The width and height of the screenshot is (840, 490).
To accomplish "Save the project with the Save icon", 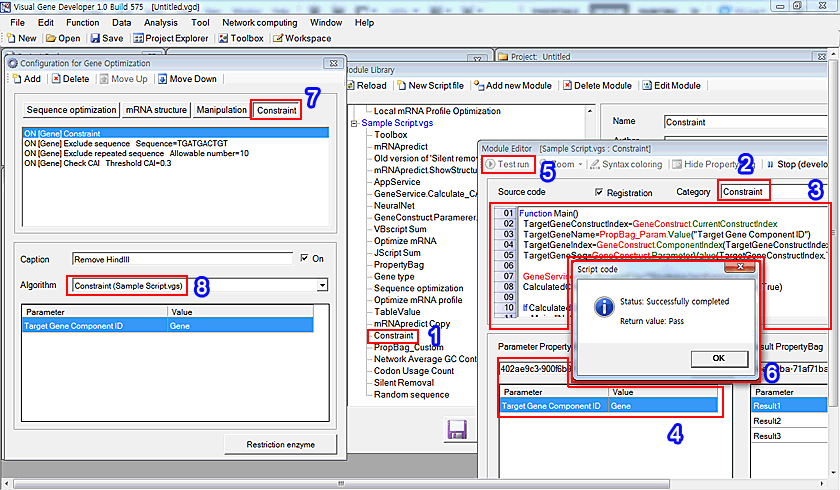I will (x=107, y=38).
